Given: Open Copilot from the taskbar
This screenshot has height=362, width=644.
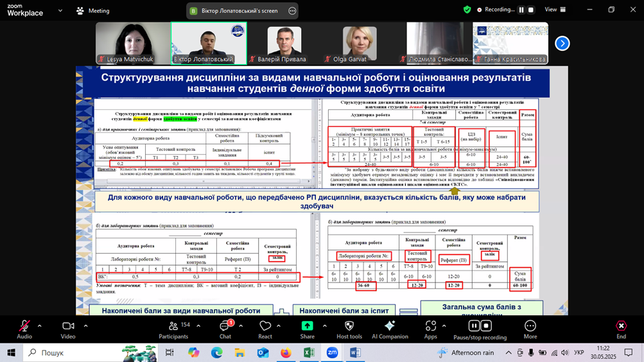Looking at the screenshot, I should pos(193,352).
